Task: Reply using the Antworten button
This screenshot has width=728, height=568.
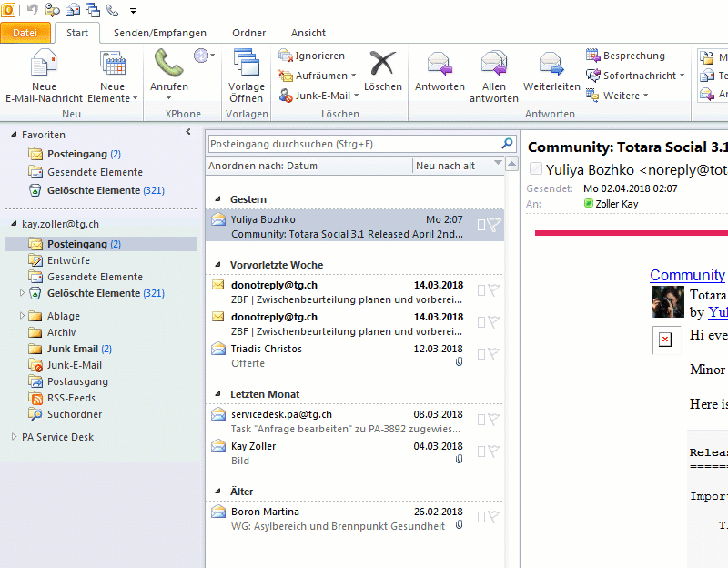Action: [440, 71]
